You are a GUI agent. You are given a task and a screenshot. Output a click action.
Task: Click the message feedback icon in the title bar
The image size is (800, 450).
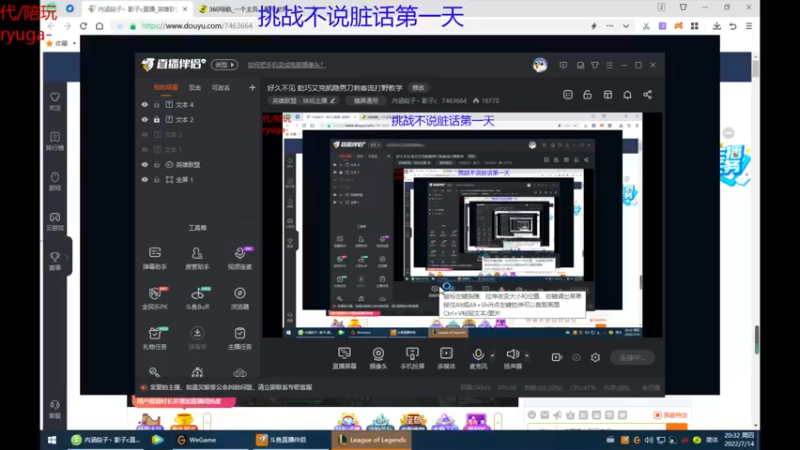tap(563, 65)
